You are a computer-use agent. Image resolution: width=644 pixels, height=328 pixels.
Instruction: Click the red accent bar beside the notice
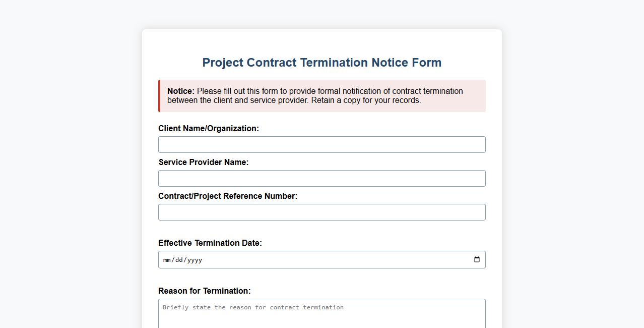pyautogui.click(x=159, y=96)
